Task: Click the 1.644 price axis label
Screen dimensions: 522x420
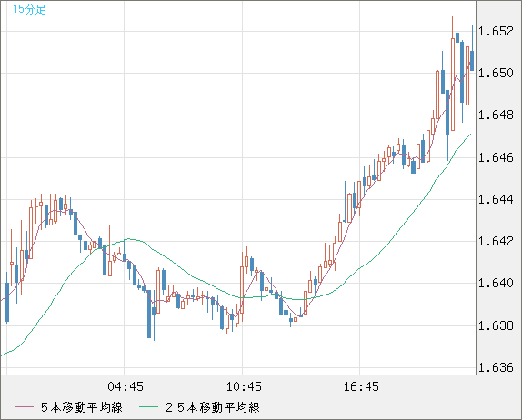Action: pyautogui.click(x=496, y=199)
